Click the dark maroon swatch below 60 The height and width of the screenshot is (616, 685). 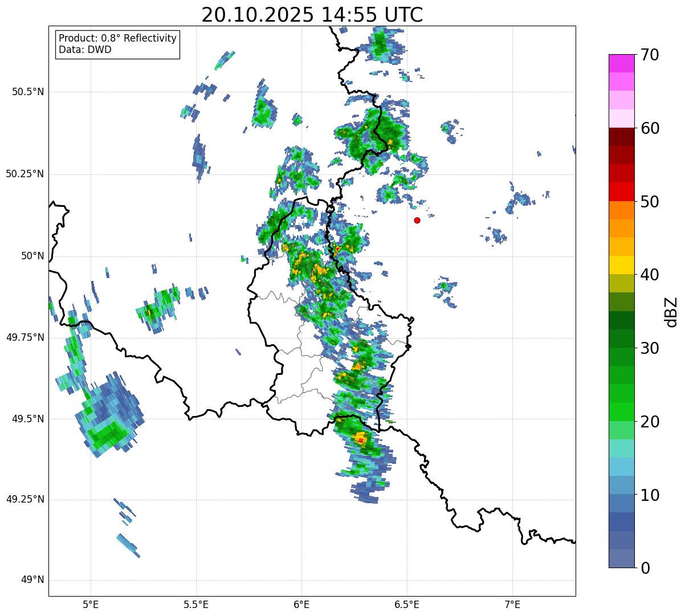tap(621, 137)
